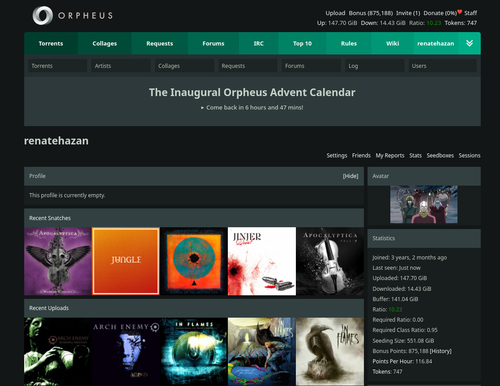Expand the double-chevron user menu

pyautogui.click(x=469, y=43)
